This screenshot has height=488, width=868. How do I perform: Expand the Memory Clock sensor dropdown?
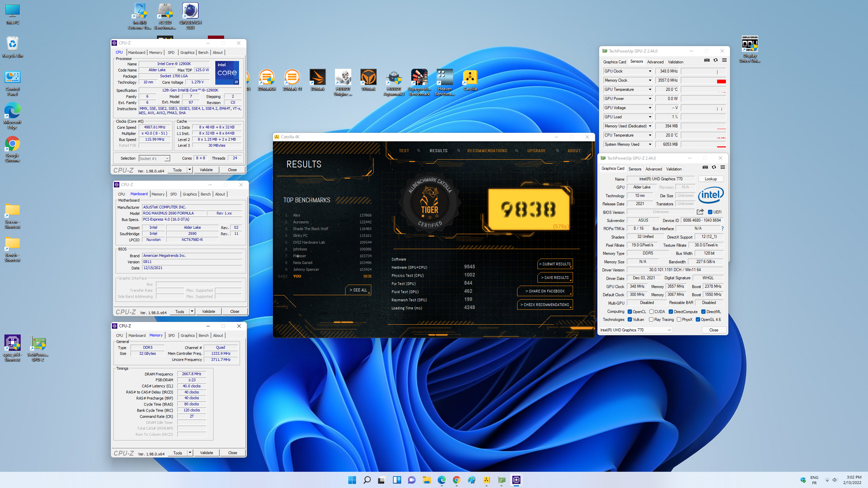pos(650,80)
